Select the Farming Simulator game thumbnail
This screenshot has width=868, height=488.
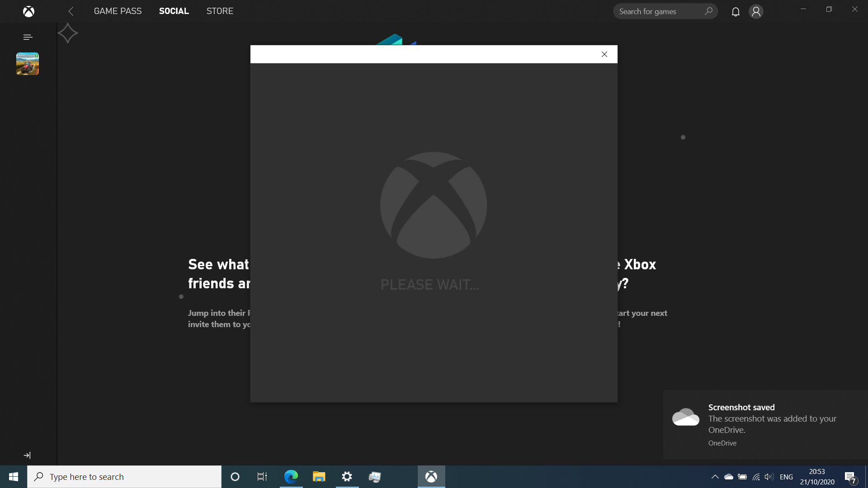pos(28,64)
